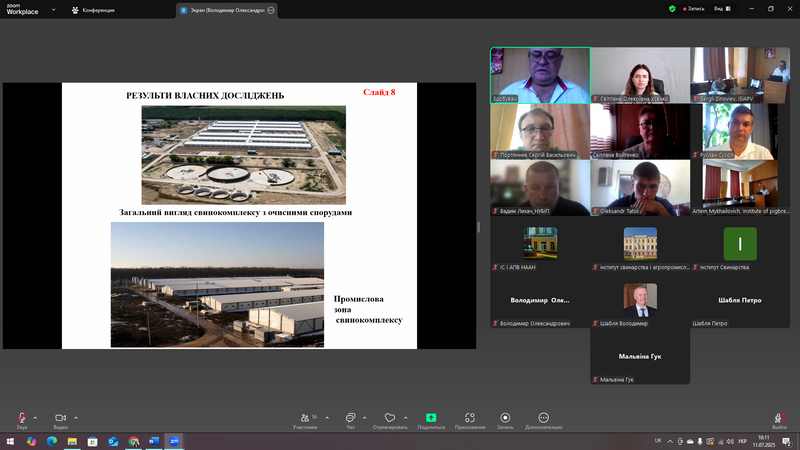The width and height of the screenshot is (800, 450).
Task: Select the green 'I' Інститут Свинарства tile
Action: (740, 244)
